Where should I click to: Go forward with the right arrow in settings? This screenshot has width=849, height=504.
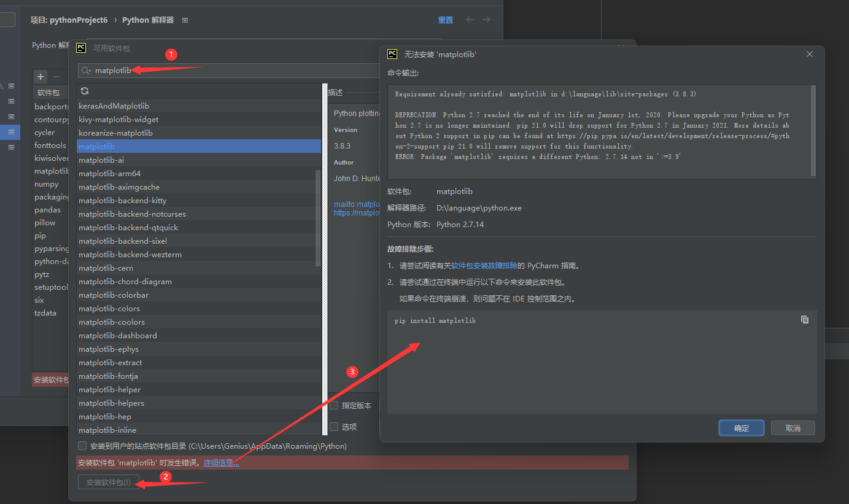[486, 20]
